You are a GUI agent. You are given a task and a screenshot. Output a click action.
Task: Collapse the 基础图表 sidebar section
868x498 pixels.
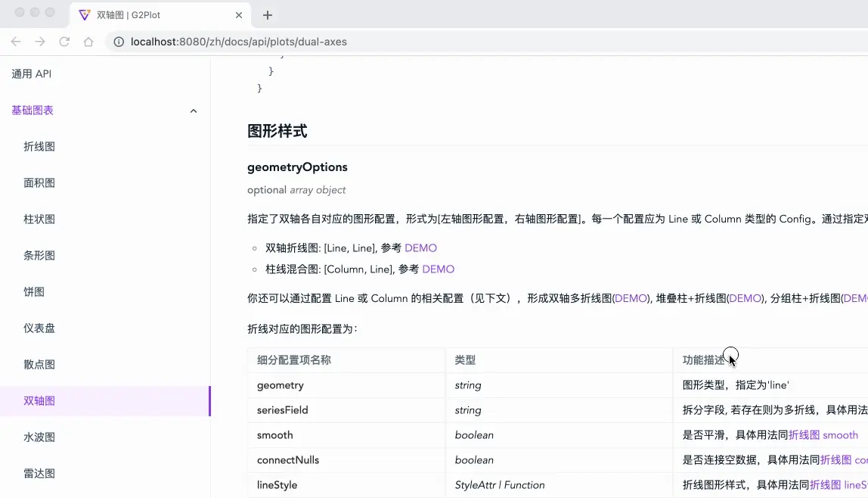[194, 110]
